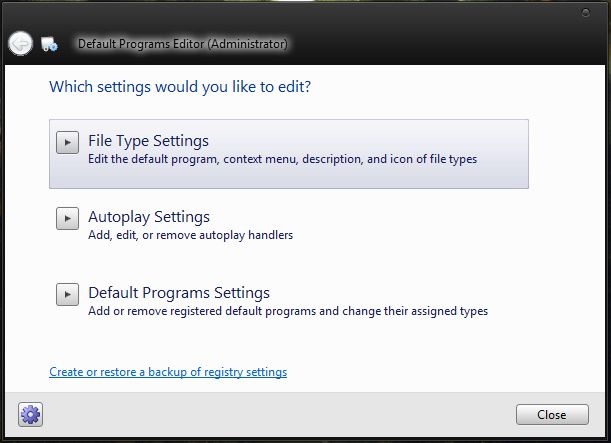The height and width of the screenshot is (443, 611).
Task: Select the Autoplay Settings heading
Action: [x=148, y=217]
